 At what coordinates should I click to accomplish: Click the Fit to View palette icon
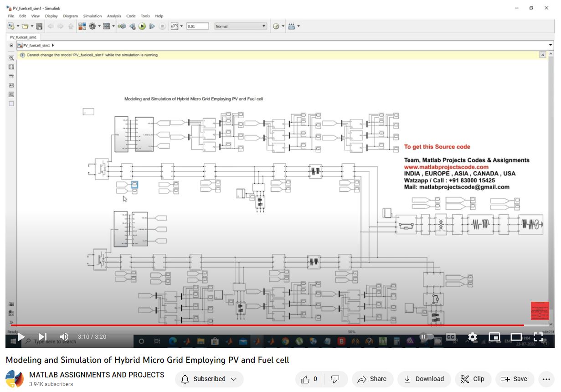(11, 67)
